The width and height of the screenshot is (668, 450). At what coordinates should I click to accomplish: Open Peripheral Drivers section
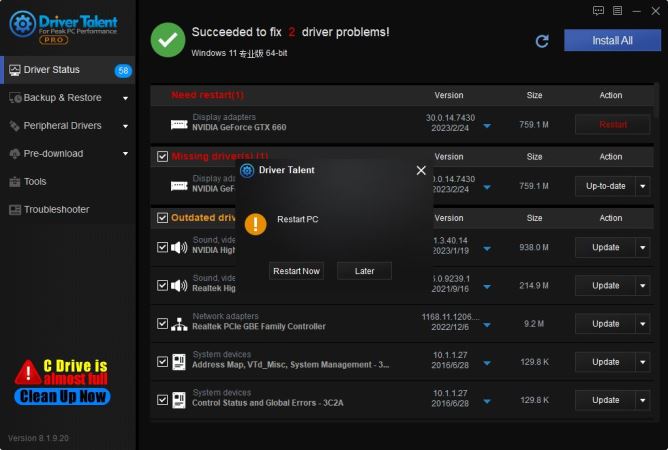coord(68,126)
